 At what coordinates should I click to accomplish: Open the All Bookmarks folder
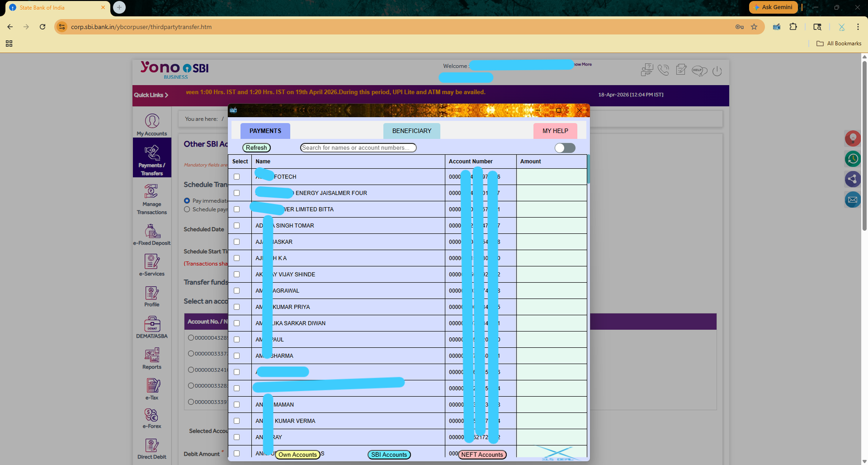coord(839,43)
